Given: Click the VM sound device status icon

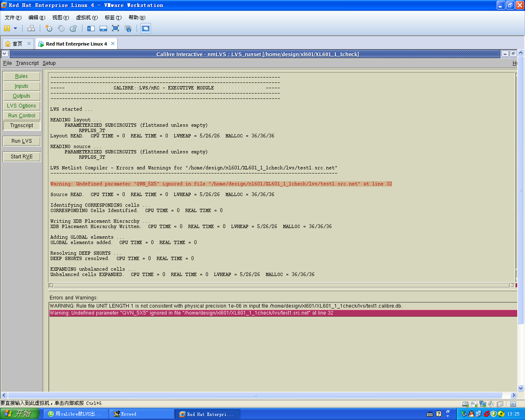Looking at the screenshot, I should [491, 404].
